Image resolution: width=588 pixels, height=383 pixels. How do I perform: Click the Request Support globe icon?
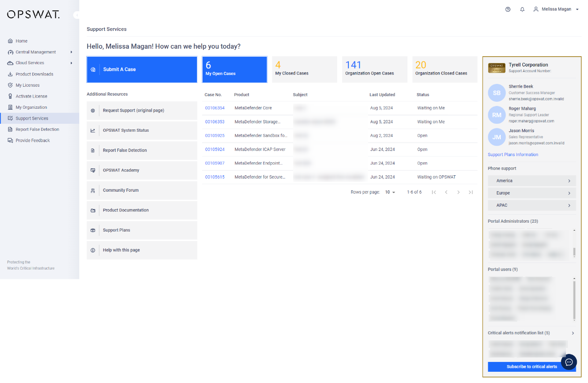point(93,111)
